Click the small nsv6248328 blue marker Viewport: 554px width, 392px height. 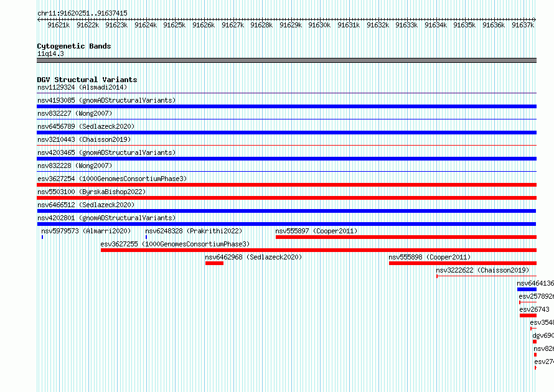tap(146, 237)
